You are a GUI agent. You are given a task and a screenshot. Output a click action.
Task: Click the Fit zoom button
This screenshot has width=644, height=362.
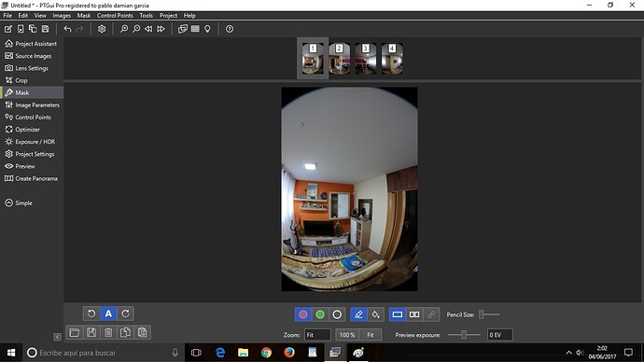(x=371, y=335)
